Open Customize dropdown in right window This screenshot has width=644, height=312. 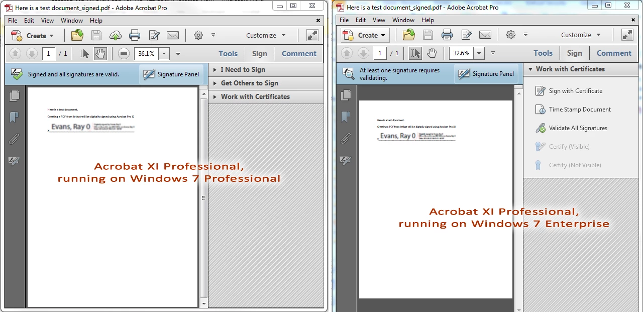tap(581, 35)
